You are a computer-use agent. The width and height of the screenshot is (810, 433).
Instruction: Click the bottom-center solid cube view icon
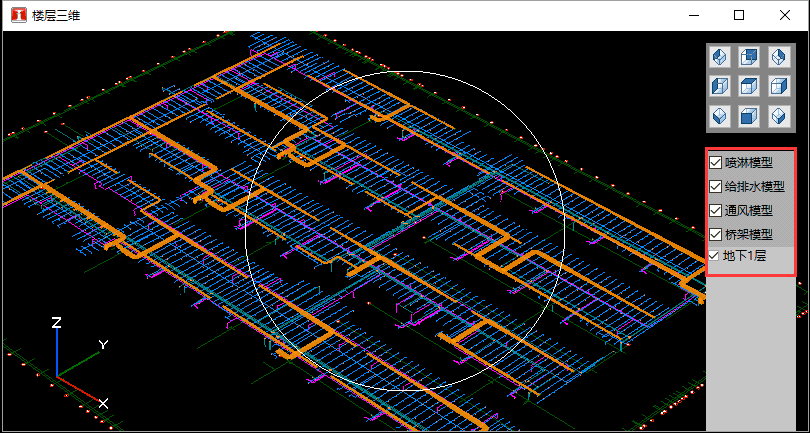(x=749, y=116)
